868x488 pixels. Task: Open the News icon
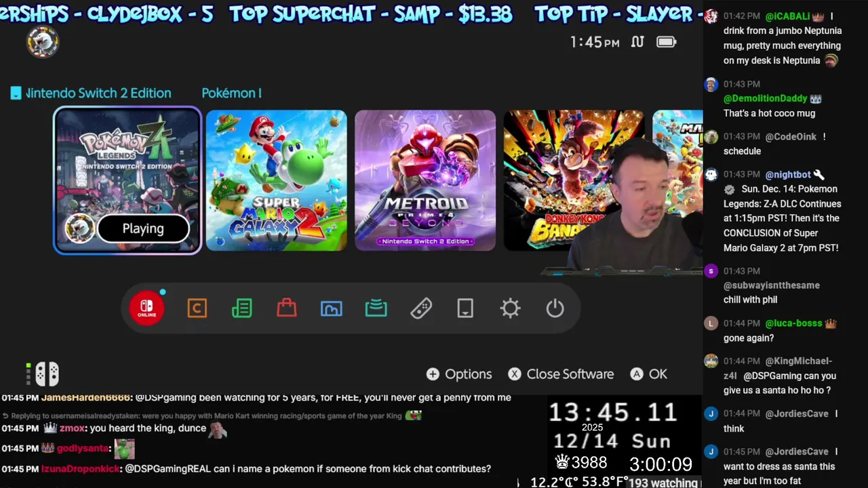[241, 308]
